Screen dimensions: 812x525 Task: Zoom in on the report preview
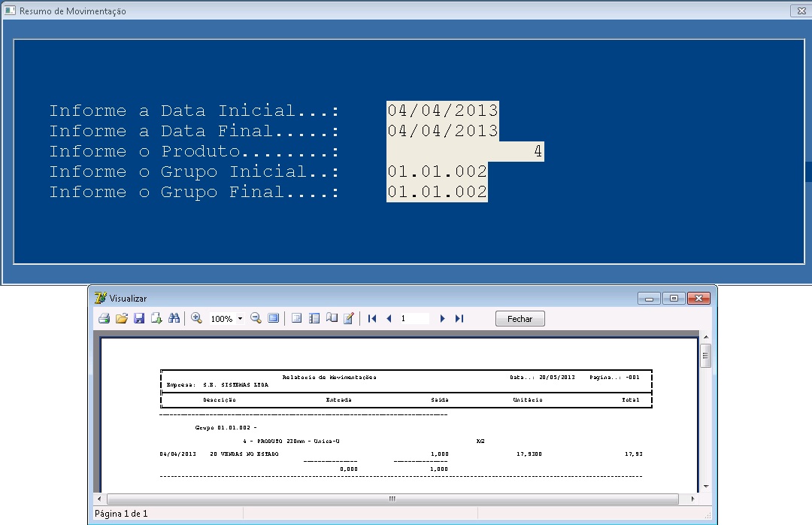197,319
